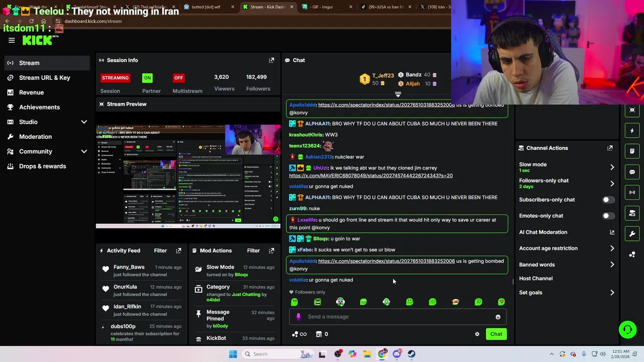Viewport: 644px width, 362px height.
Task: Toggle Emotes-only chat switch
Action: click(x=608, y=216)
